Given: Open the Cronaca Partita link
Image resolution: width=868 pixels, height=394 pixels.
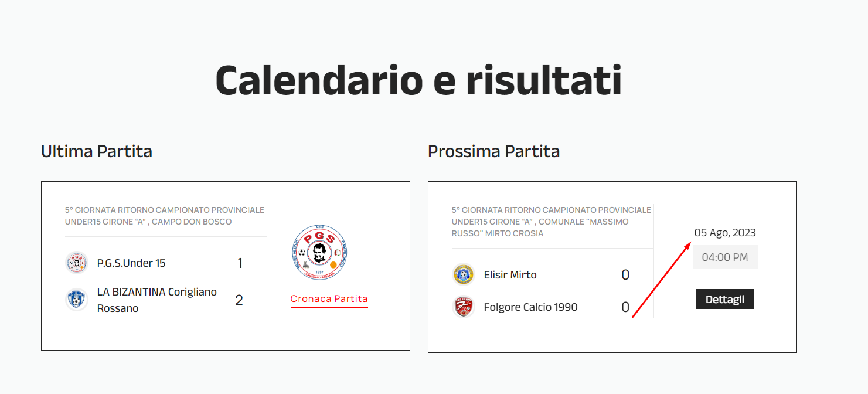Looking at the screenshot, I should pyautogui.click(x=329, y=299).
